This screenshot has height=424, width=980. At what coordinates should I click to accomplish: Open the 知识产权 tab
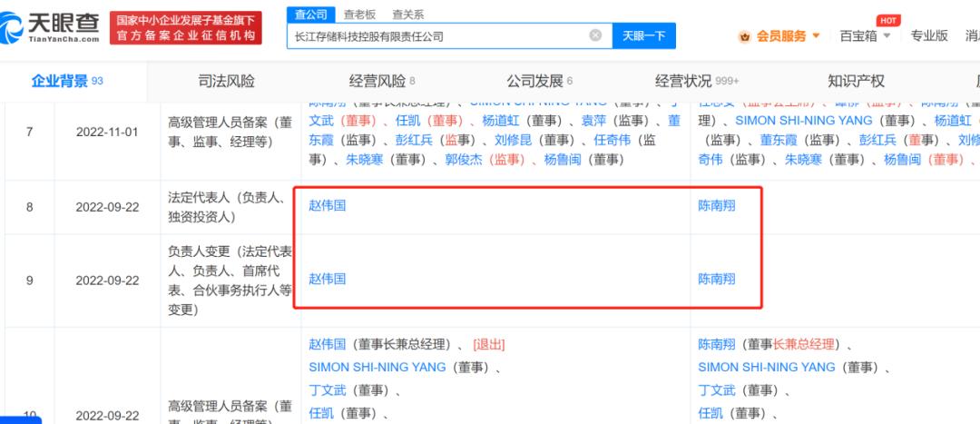click(857, 81)
